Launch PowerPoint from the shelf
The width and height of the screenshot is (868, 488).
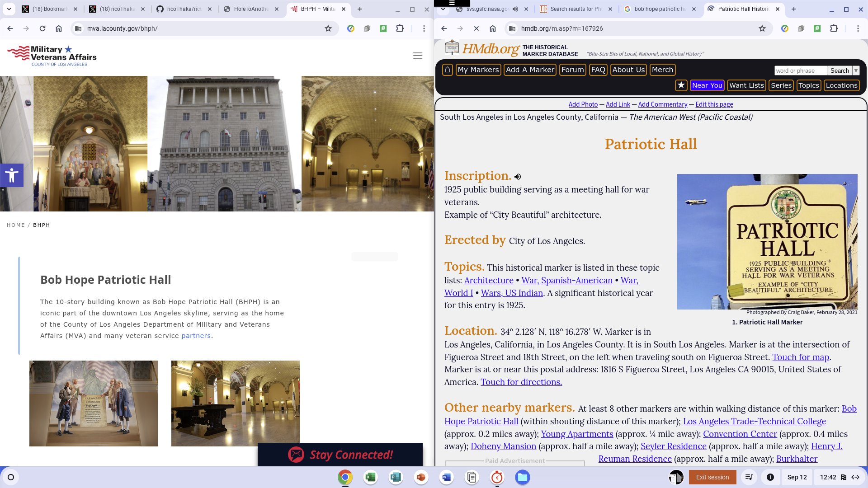pos(421,477)
